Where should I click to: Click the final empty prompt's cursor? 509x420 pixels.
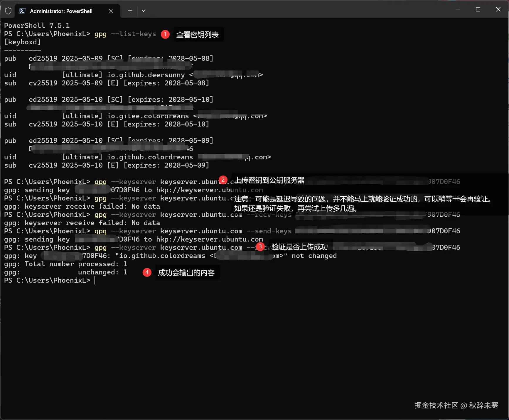[95, 281]
